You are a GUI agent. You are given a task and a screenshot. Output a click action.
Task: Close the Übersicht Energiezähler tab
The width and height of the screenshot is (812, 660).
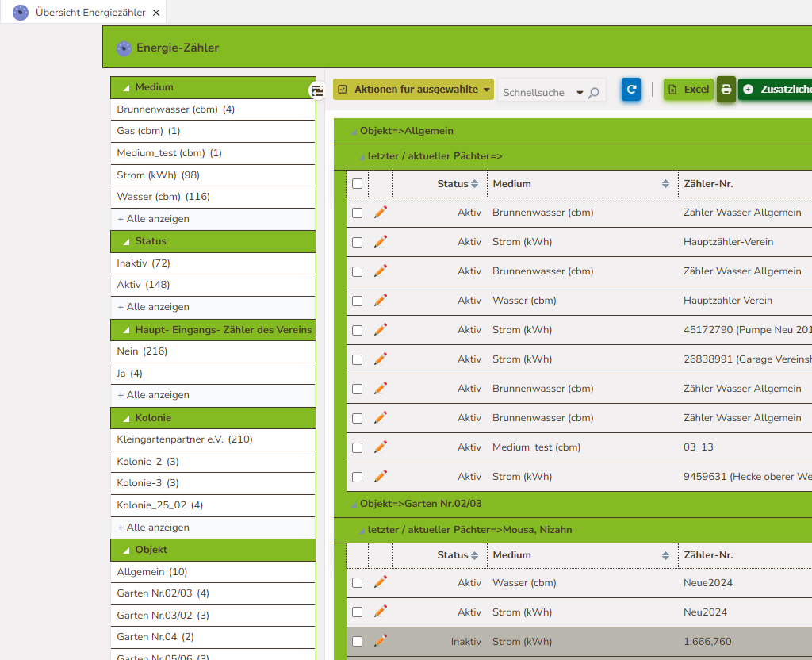(x=156, y=13)
